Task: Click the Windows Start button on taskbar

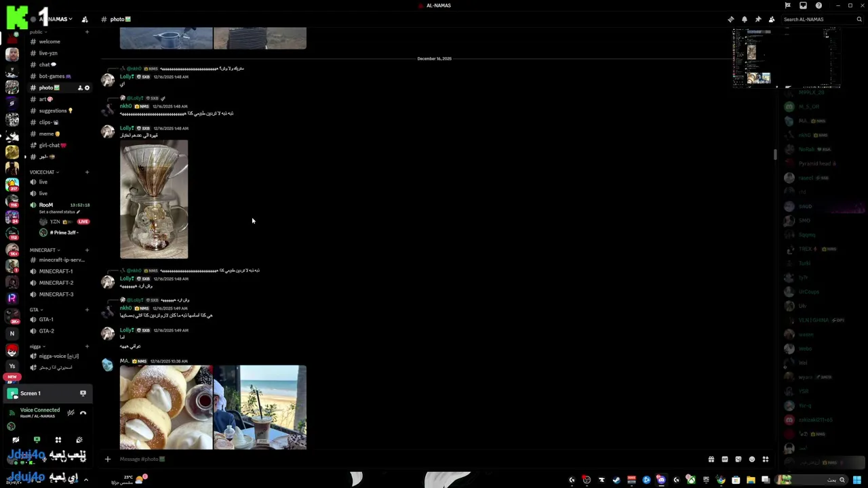Action: tap(857, 480)
